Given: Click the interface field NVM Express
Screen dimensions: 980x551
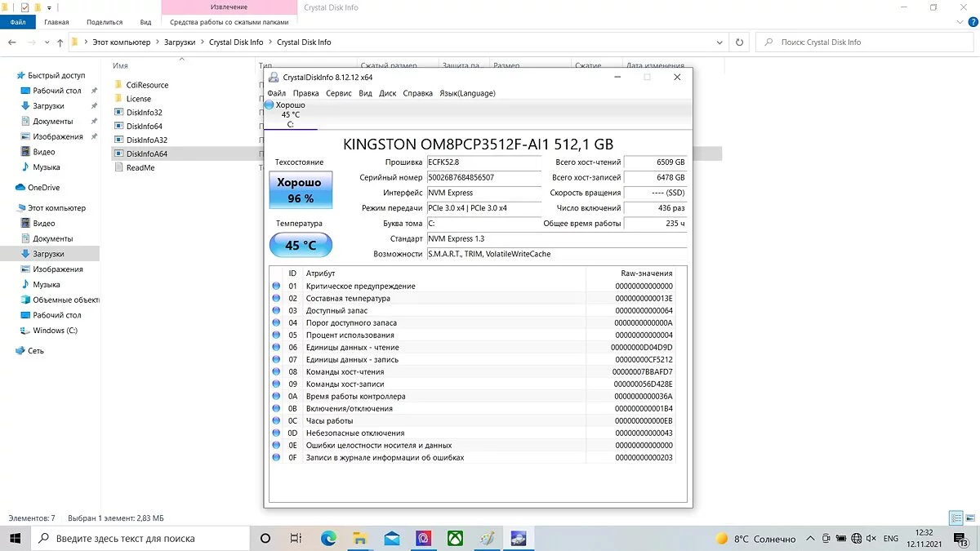Looking at the screenshot, I should click(484, 193).
